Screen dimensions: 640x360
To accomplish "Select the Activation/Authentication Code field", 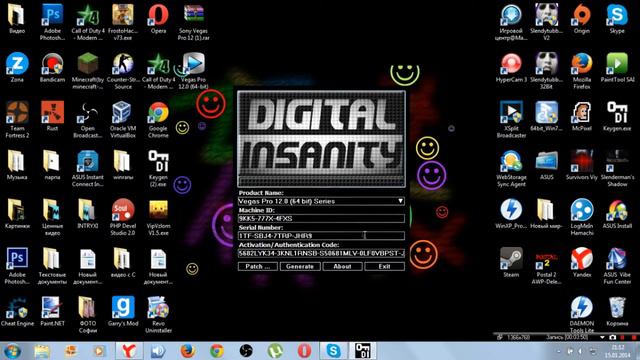I will 321,253.
